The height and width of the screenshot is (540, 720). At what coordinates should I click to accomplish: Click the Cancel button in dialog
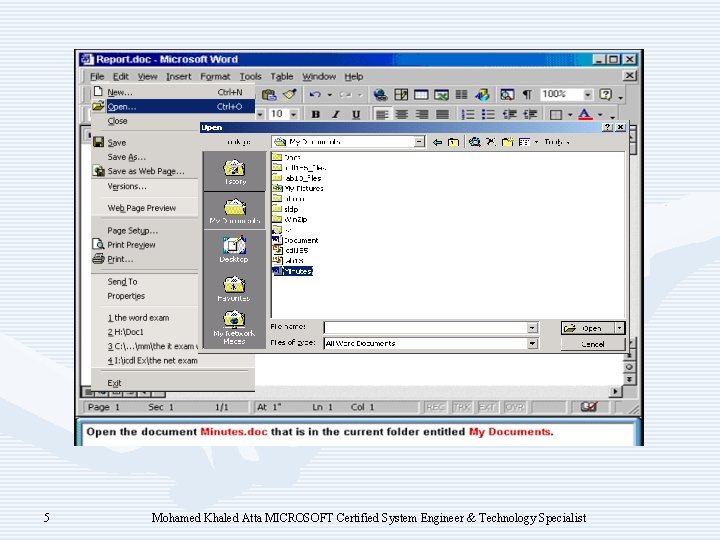(593, 344)
